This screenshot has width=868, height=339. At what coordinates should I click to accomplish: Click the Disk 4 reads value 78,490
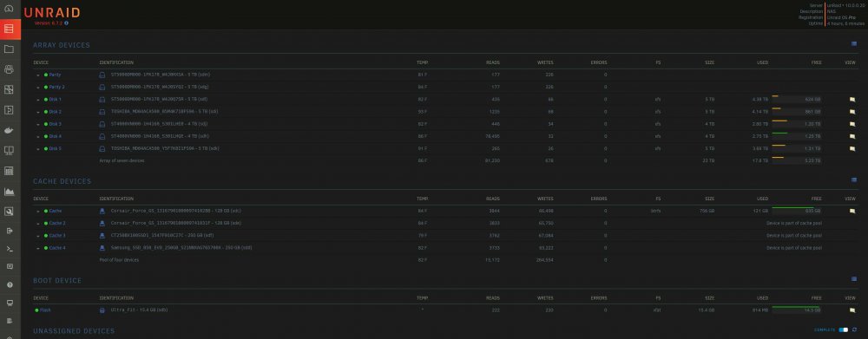(492, 136)
